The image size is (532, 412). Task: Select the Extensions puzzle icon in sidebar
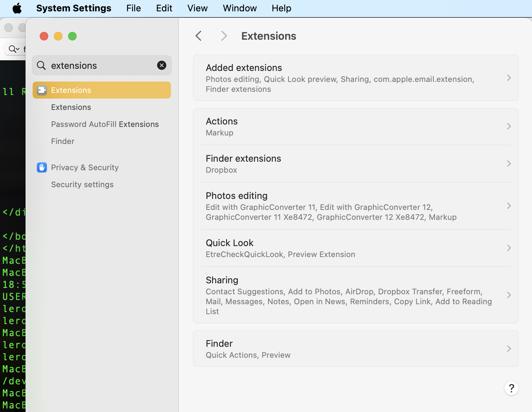42,90
